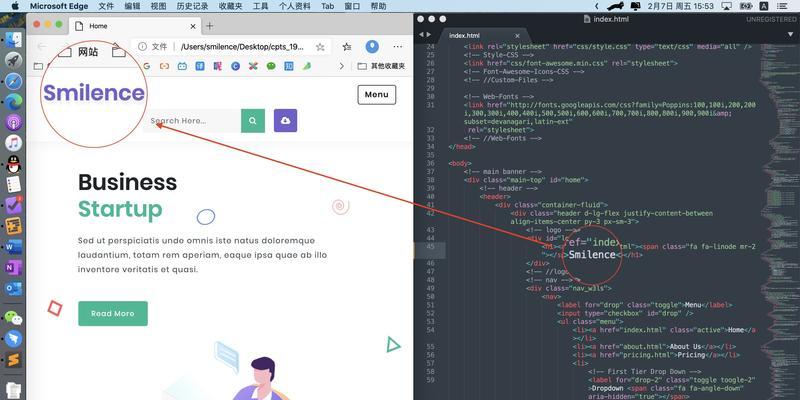
Task: Open the blue C bookmark in favorites bar
Action: point(235,66)
